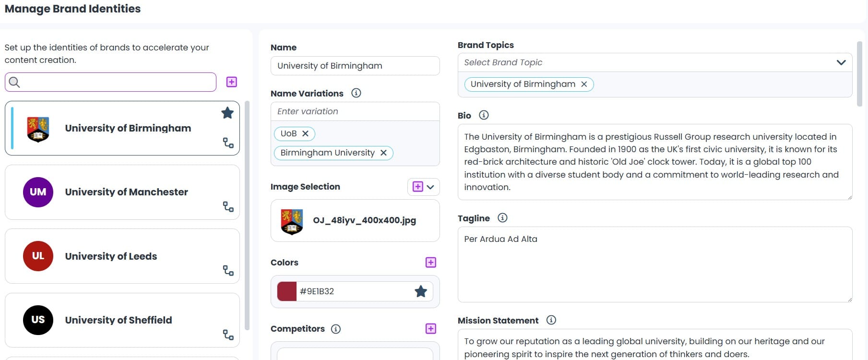Click the UL avatar of University of Leeds
The height and width of the screenshot is (360, 868).
tap(38, 256)
